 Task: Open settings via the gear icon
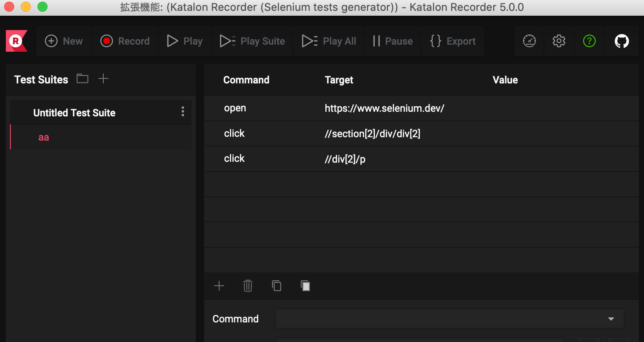pyautogui.click(x=559, y=41)
